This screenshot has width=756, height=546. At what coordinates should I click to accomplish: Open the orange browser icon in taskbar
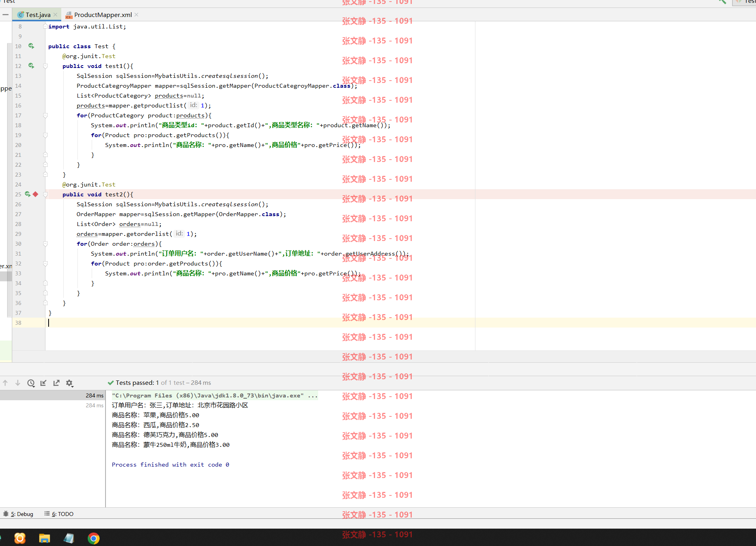tap(20, 538)
